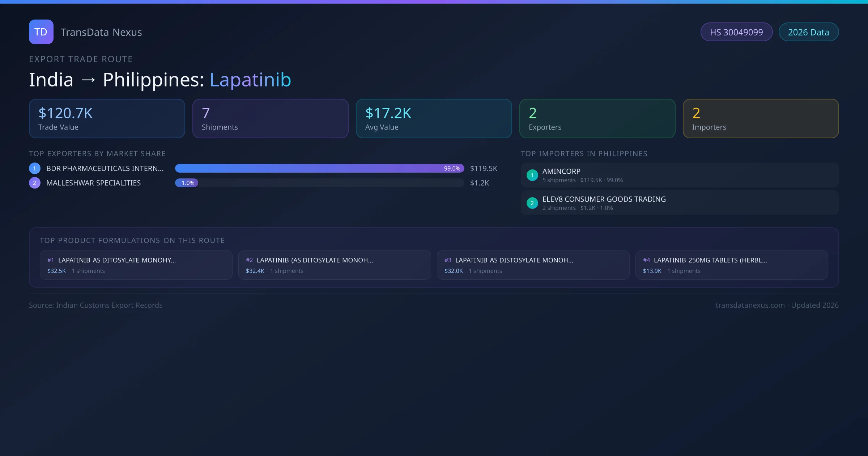Open ELEV8 Consumer Goods Trading row

pos(680,203)
